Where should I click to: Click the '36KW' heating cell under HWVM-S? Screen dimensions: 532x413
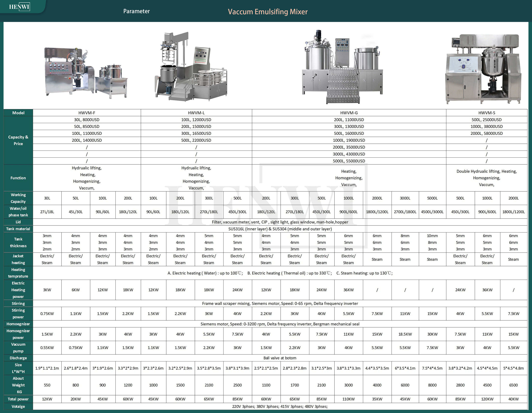[487, 290]
